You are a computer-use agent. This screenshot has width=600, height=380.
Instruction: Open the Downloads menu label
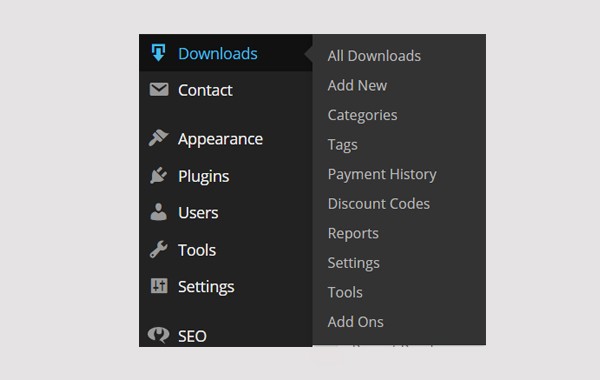[x=218, y=54]
